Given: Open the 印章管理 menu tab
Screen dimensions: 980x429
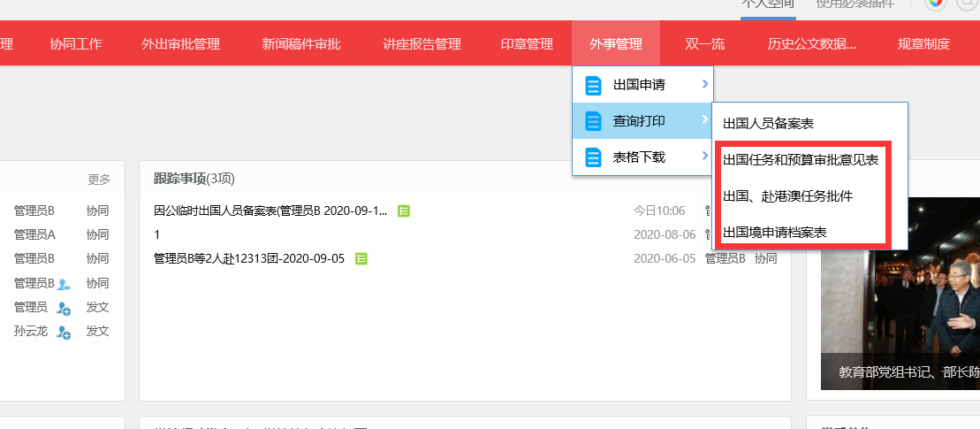Looking at the screenshot, I should click(x=527, y=43).
